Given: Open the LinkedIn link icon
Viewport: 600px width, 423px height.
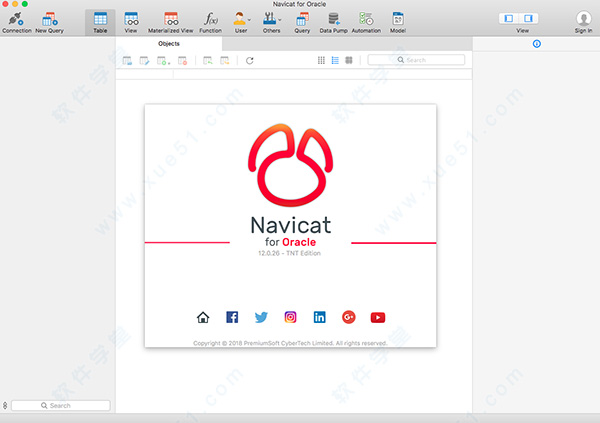Looking at the screenshot, I should 320,317.
